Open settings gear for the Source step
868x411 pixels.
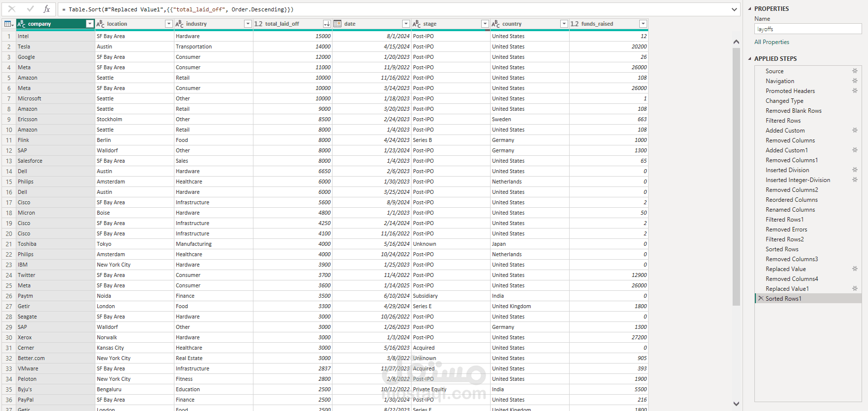tap(855, 71)
